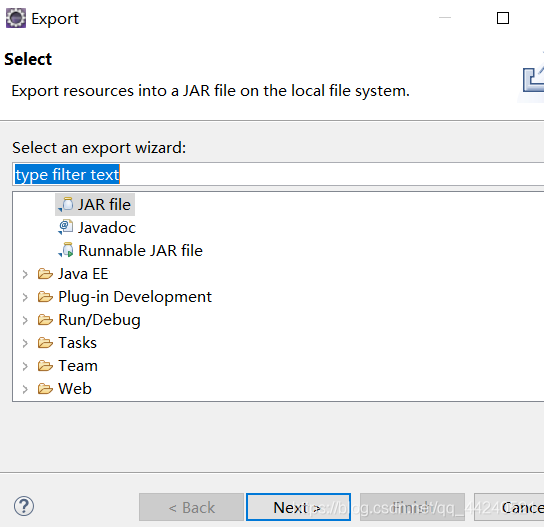544x527 pixels.
Task: Expand the Run/Debug category
Action: [25, 320]
